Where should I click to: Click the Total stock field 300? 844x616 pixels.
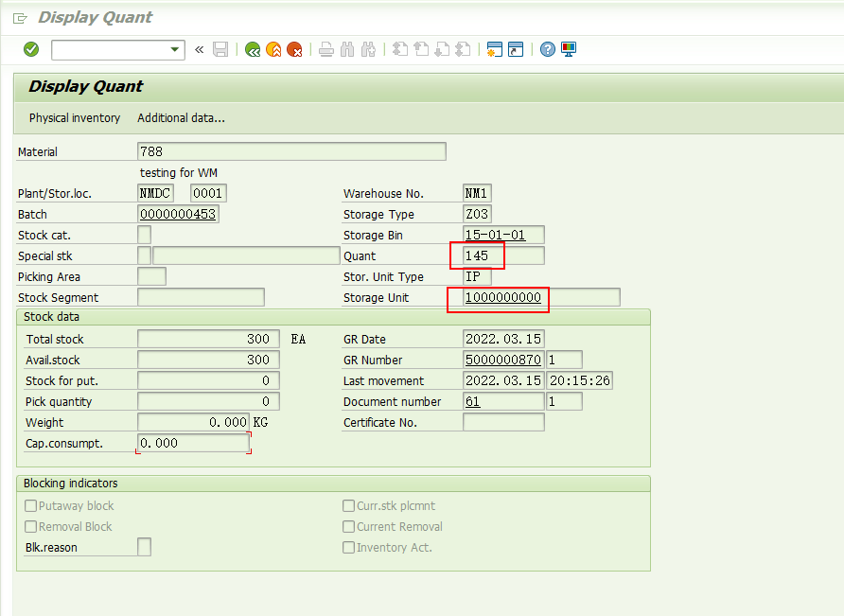[208, 340]
